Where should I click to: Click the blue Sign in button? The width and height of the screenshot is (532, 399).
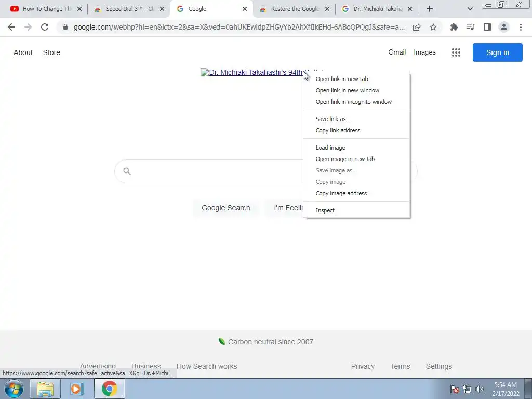(497, 52)
